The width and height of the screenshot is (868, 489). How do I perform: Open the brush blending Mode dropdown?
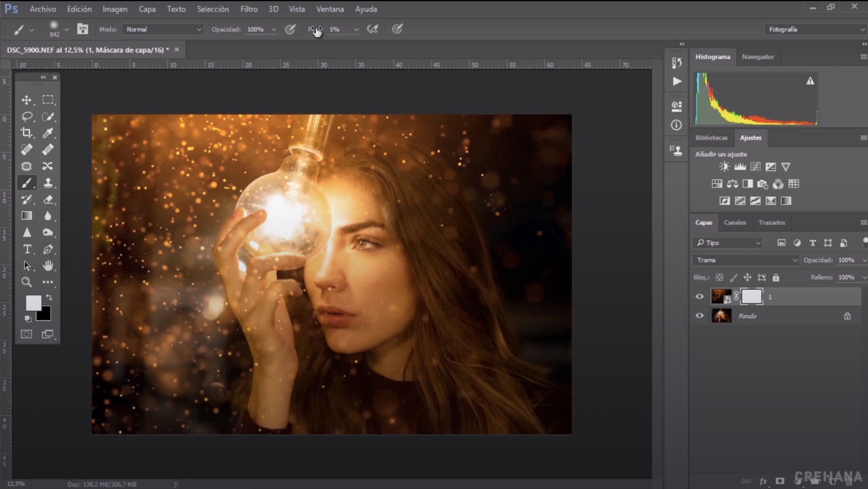162,28
